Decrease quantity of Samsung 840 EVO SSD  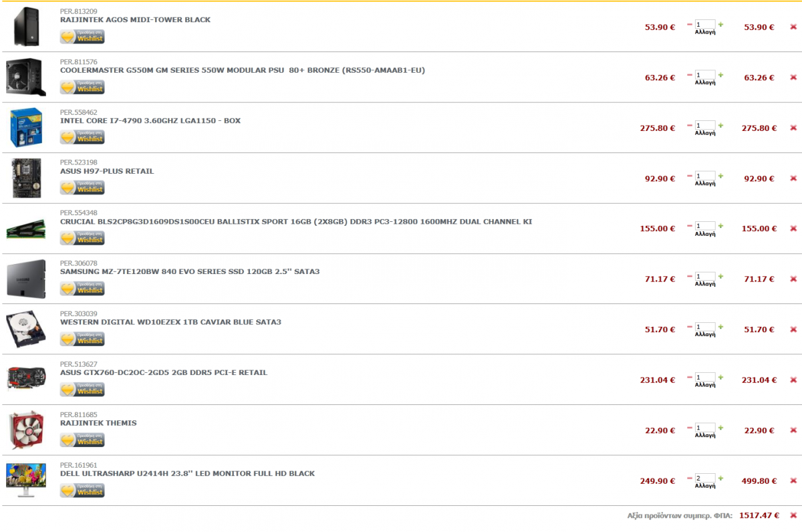(x=690, y=276)
